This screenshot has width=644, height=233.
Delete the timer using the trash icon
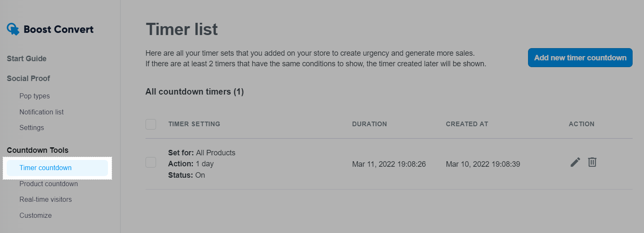(592, 162)
